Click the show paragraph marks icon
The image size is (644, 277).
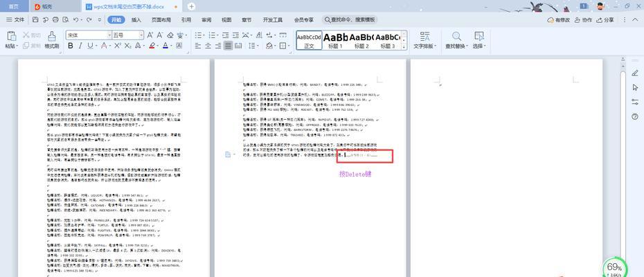pyautogui.click(x=269, y=35)
